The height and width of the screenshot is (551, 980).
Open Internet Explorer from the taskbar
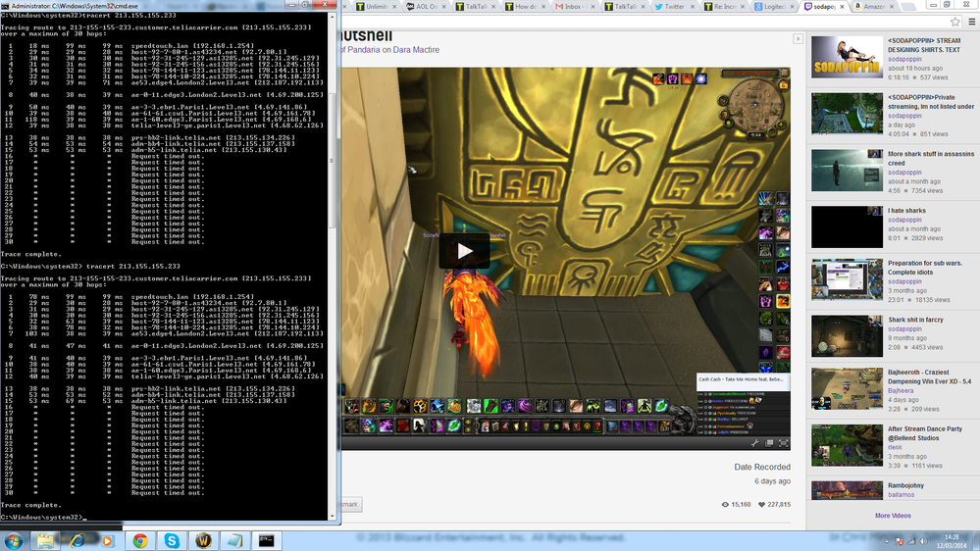77,540
